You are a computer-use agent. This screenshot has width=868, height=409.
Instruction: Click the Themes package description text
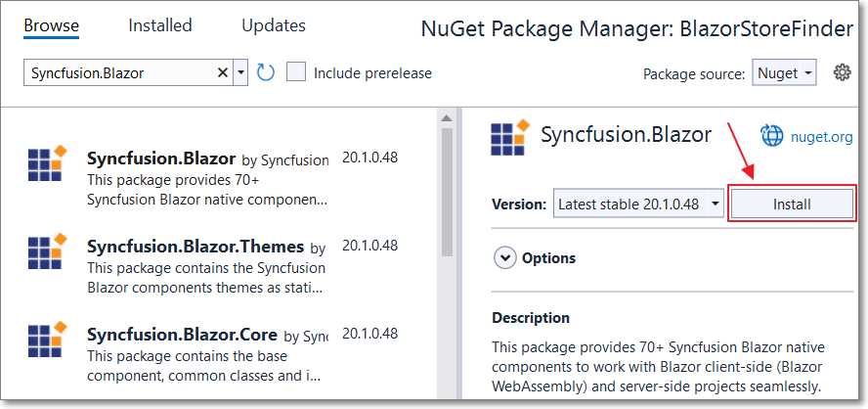[x=206, y=278]
